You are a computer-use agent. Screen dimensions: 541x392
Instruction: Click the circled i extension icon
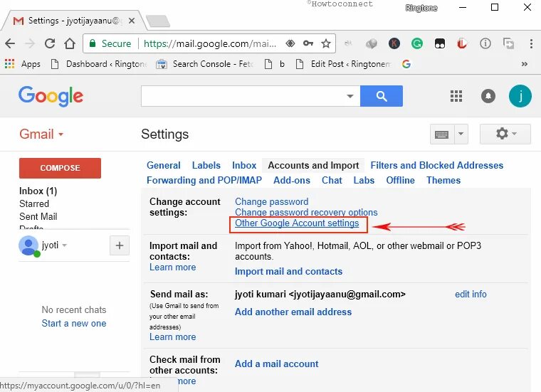(x=485, y=43)
